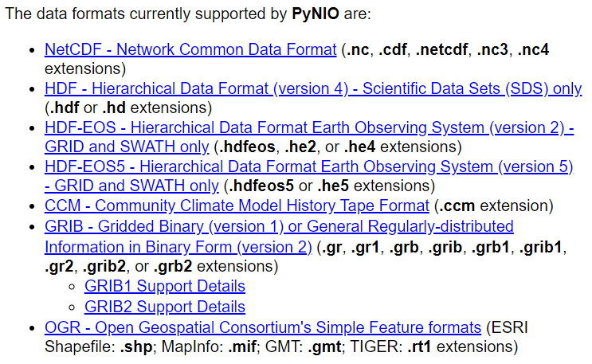This screenshot has width=592, height=364.
Task: Click the bold PyNIO word in the heading
Action: tap(316, 14)
